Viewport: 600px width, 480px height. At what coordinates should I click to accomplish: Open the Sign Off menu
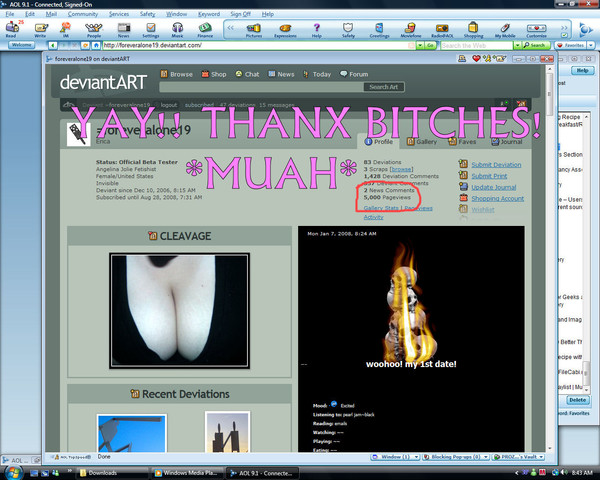pyautogui.click(x=240, y=14)
